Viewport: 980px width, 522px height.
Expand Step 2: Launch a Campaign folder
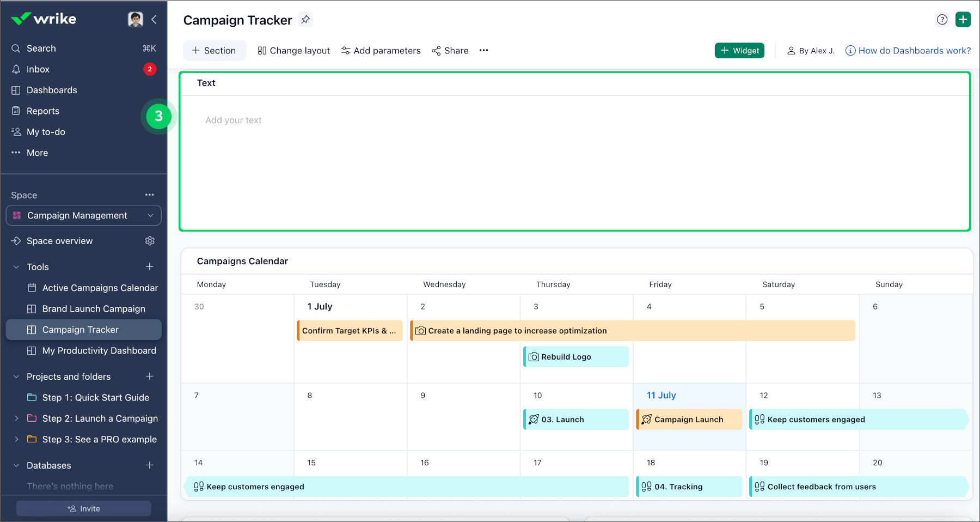(16, 418)
